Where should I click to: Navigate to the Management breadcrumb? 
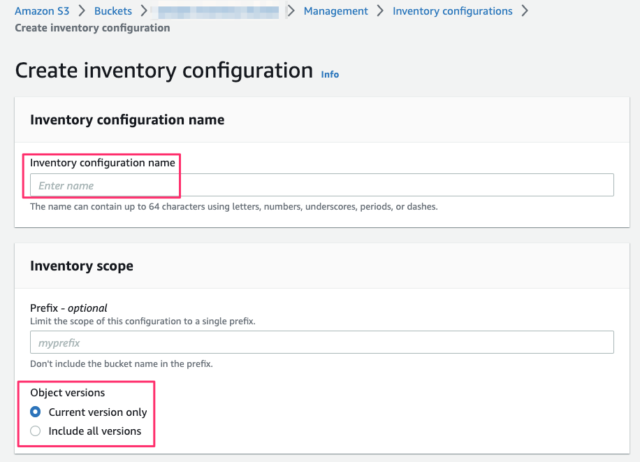[x=335, y=11]
